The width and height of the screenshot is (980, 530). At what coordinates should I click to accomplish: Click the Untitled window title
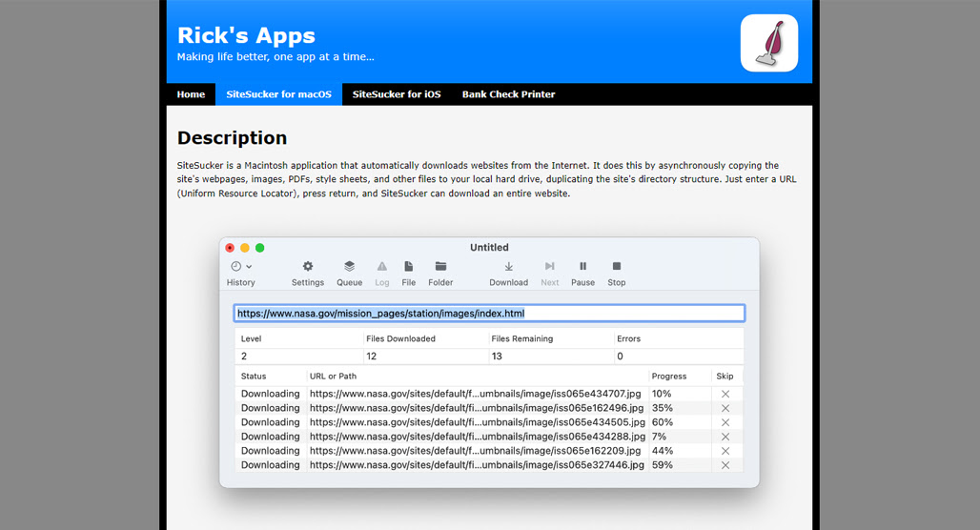point(489,248)
